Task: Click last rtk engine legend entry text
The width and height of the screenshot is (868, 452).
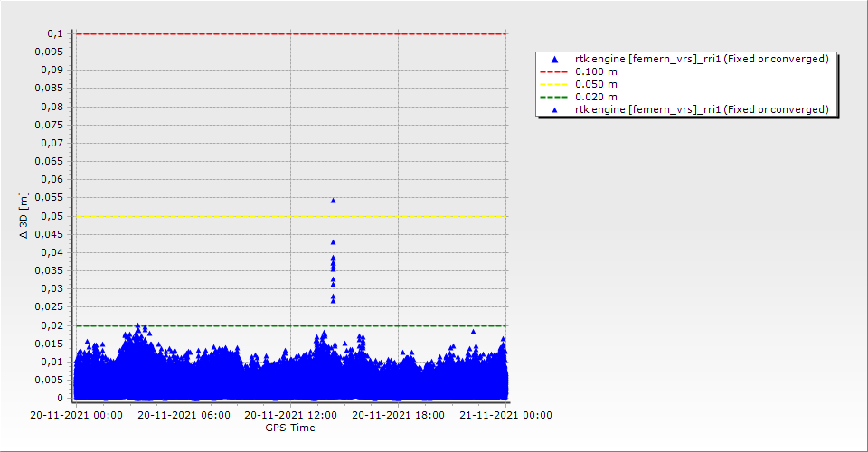Action: (x=702, y=109)
